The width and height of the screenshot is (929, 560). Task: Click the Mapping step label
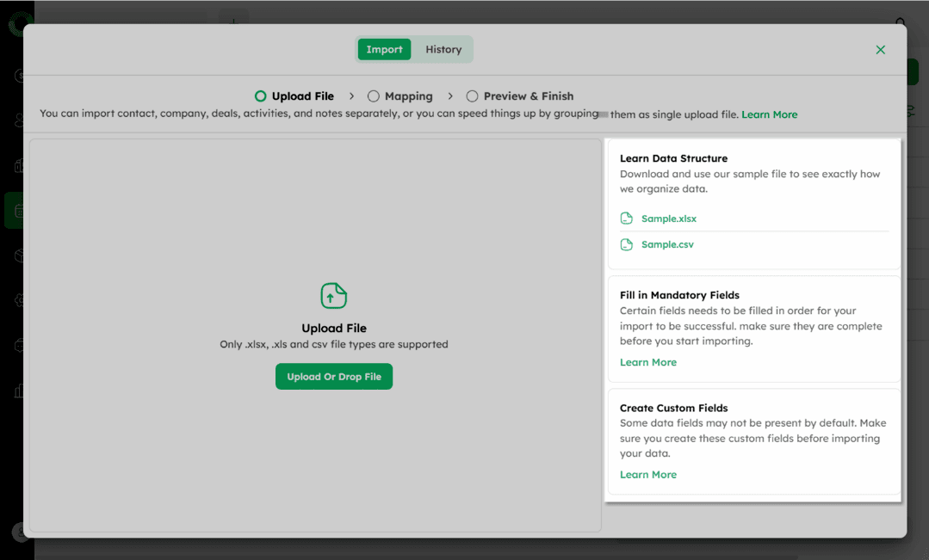[408, 96]
